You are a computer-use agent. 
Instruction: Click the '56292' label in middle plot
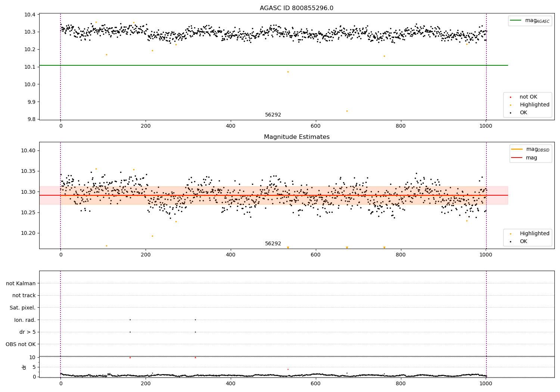pyautogui.click(x=273, y=244)
